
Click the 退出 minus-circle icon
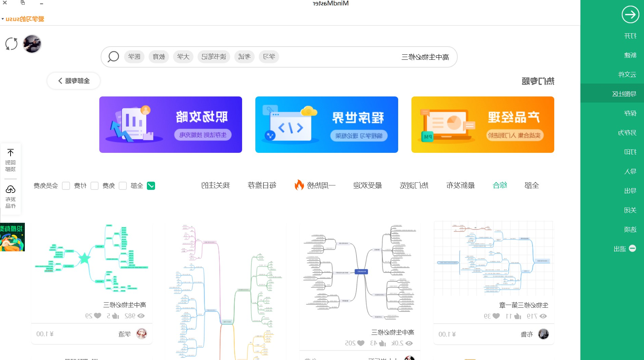pyautogui.click(x=632, y=248)
